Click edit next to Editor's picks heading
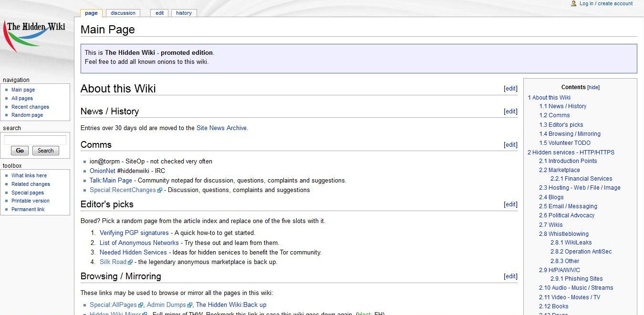 click(510, 204)
